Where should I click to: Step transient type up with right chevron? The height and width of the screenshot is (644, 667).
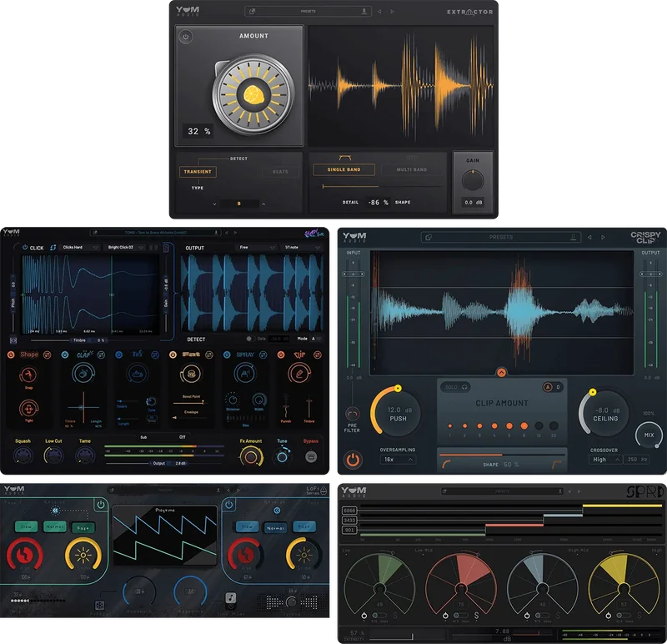pyautogui.click(x=263, y=204)
